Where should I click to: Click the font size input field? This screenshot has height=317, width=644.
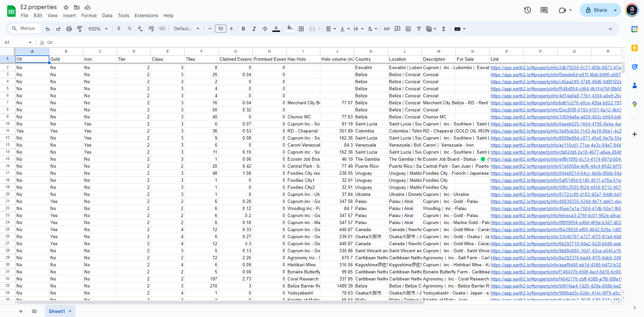tap(220, 29)
